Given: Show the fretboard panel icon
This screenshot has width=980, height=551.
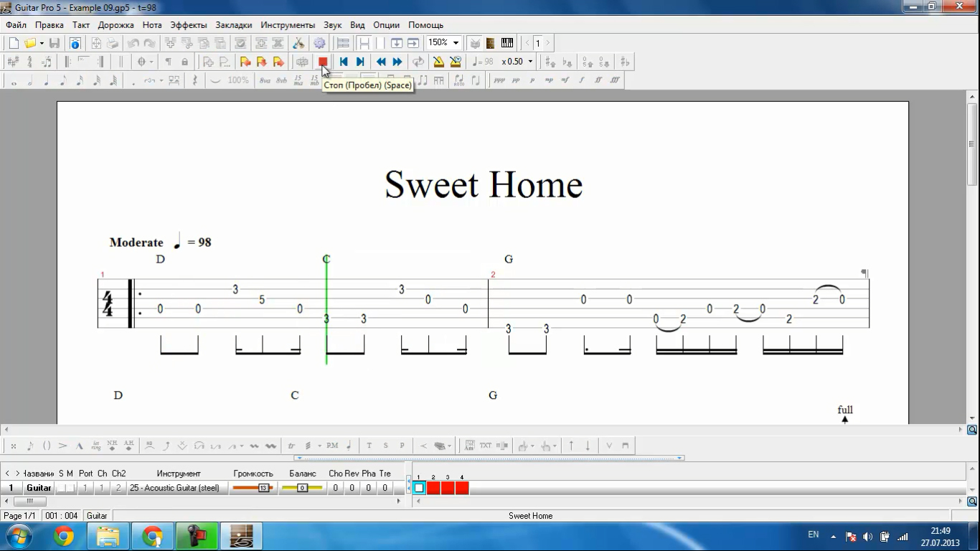Looking at the screenshot, I should click(x=491, y=43).
